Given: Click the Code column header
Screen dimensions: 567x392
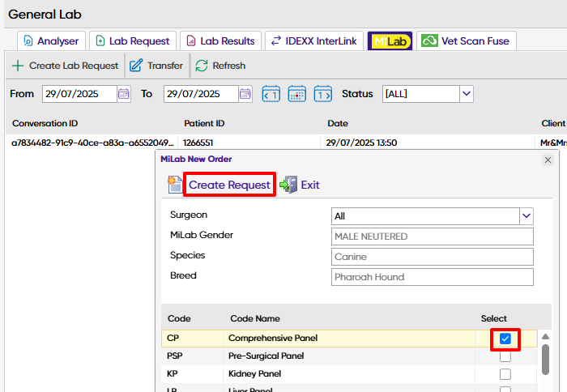Looking at the screenshot, I should coord(179,318).
